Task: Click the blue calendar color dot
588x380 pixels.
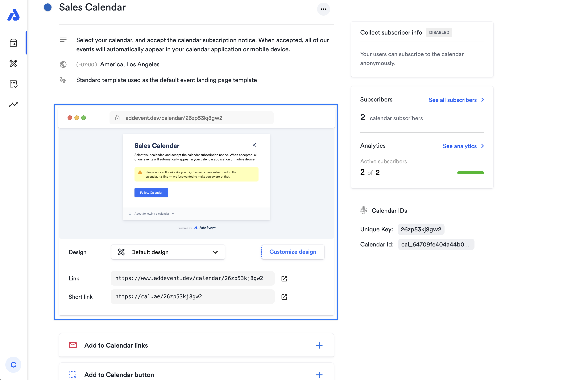Action: pyautogui.click(x=48, y=7)
